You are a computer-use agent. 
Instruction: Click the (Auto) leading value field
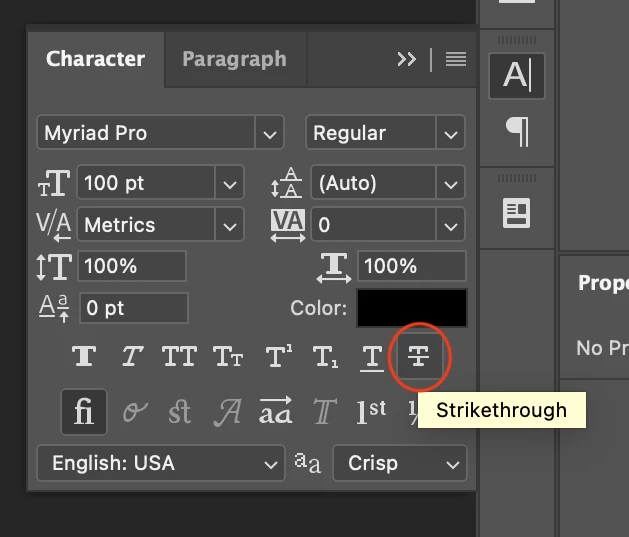[x=373, y=183]
